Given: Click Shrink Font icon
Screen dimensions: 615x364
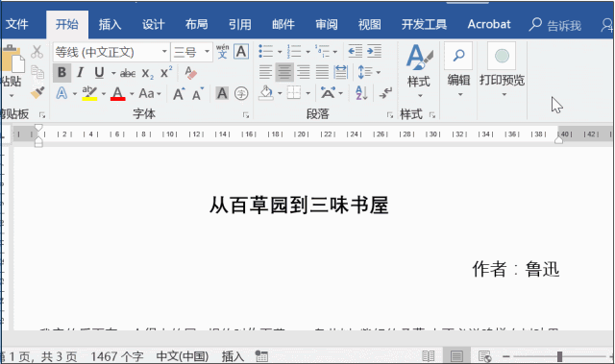Looking at the screenshot, I should tap(198, 94).
